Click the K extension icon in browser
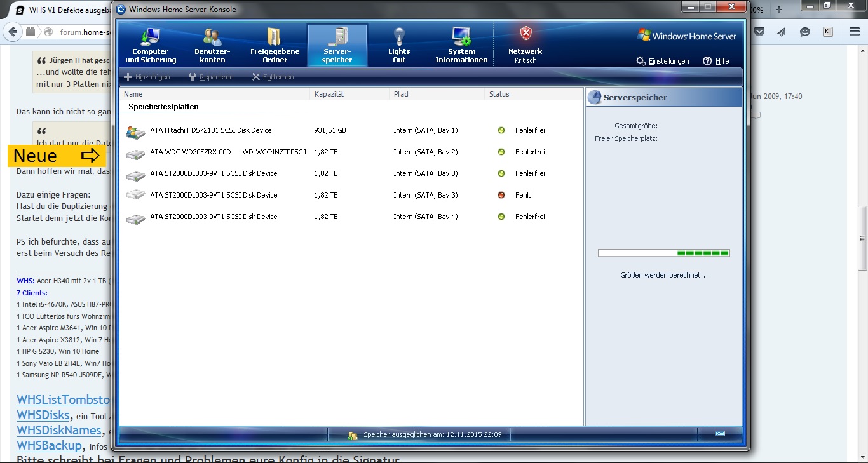The width and height of the screenshot is (868, 463). click(x=827, y=32)
